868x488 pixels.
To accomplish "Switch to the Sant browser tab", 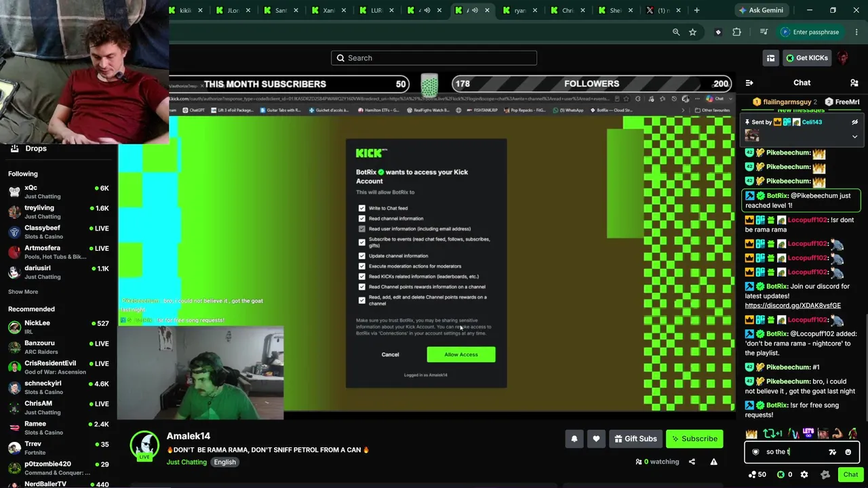I will click(x=281, y=10).
